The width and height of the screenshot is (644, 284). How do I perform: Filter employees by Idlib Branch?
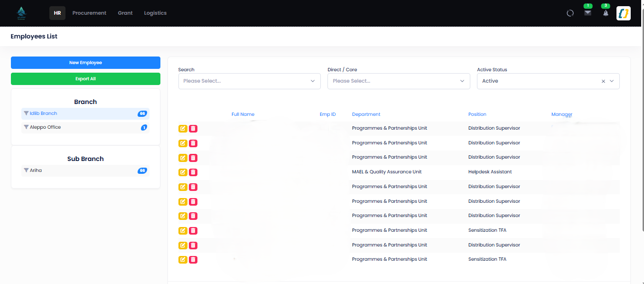[85, 114]
